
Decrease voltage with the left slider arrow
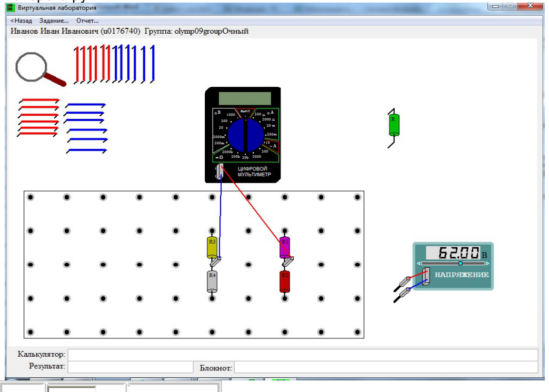418,263
